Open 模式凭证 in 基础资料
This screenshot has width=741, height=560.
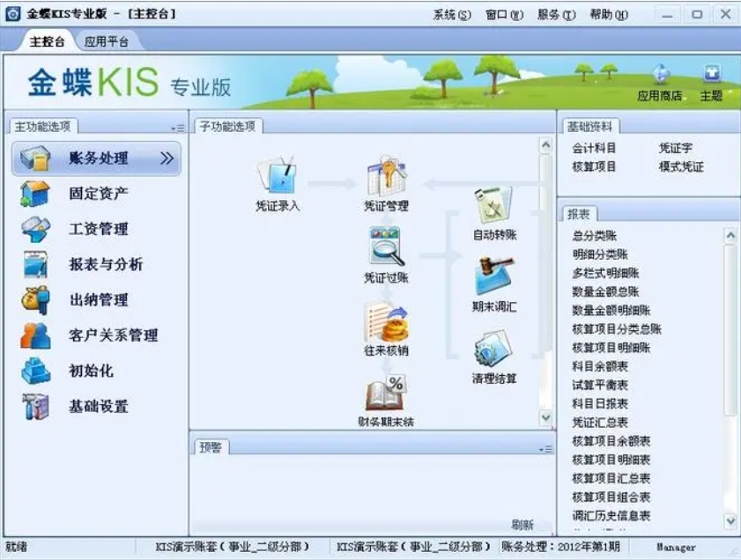[681, 166]
